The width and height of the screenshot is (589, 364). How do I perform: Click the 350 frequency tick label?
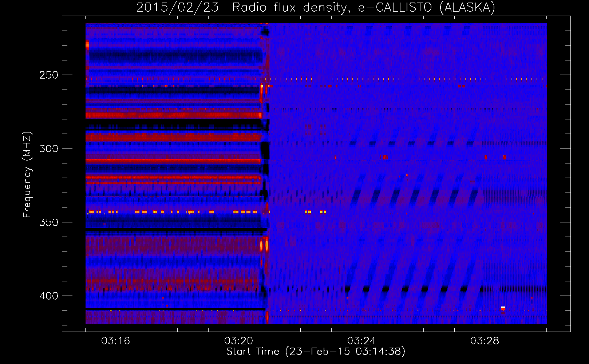(x=49, y=222)
